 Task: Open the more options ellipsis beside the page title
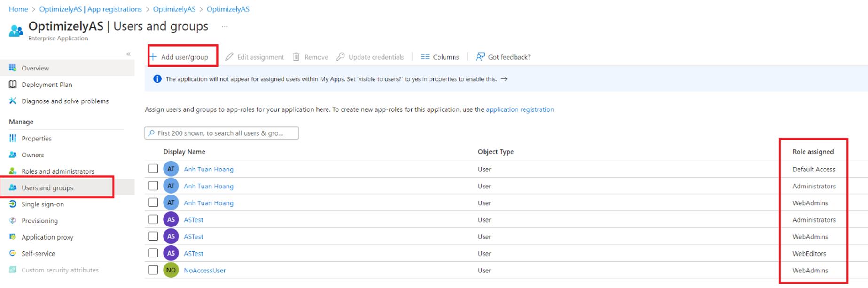225,27
